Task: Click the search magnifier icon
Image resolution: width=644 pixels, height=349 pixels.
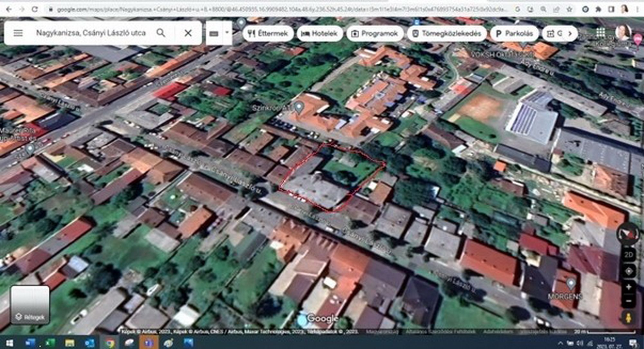Action: (x=161, y=33)
